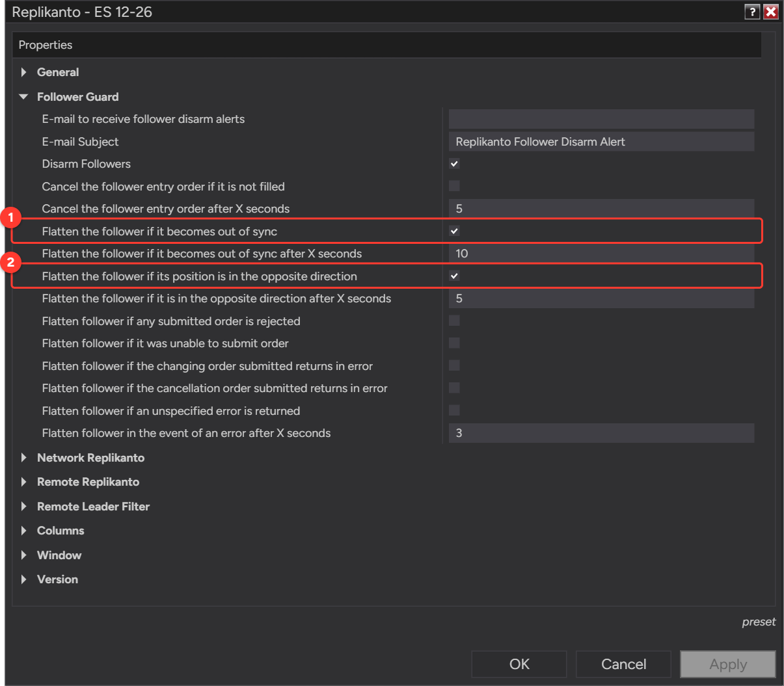Expand the Columns section
Viewport: 784px width, 686px height.
24,531
